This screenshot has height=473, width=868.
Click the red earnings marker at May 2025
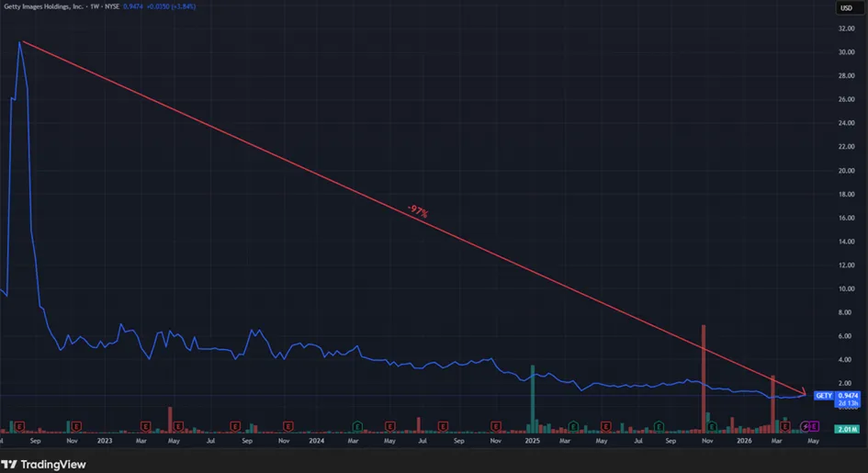pos(606,426)
